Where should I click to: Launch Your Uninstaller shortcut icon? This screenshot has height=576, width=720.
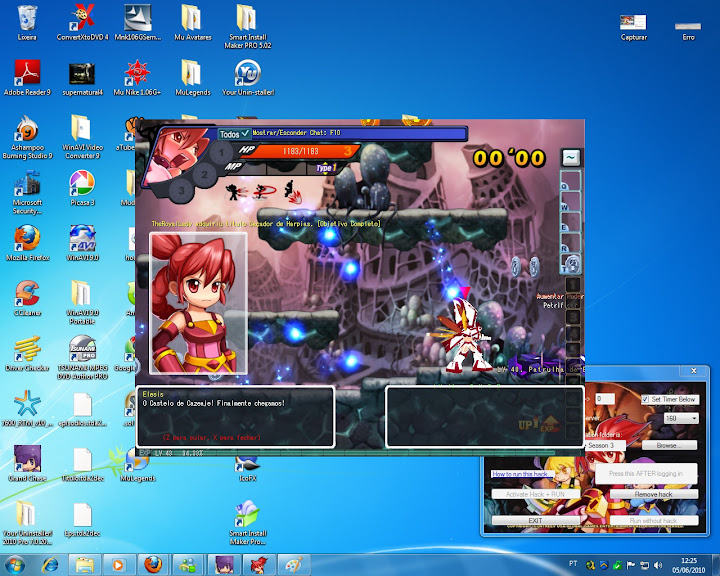tap(248, 78)
